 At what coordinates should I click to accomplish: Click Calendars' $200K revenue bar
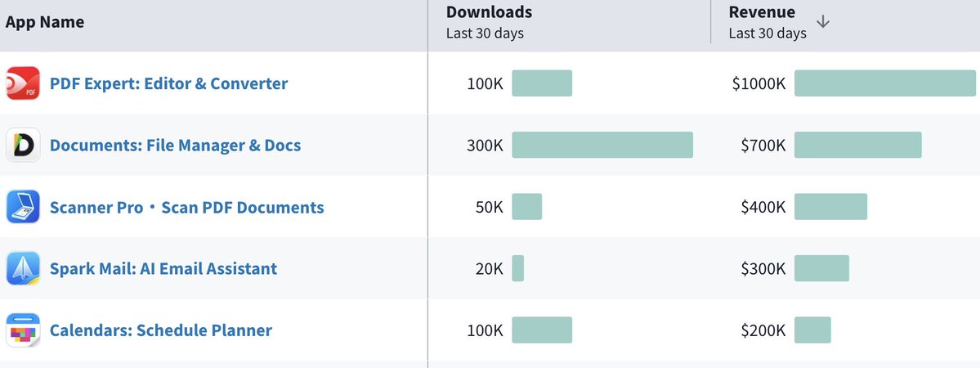coord(812,330)
